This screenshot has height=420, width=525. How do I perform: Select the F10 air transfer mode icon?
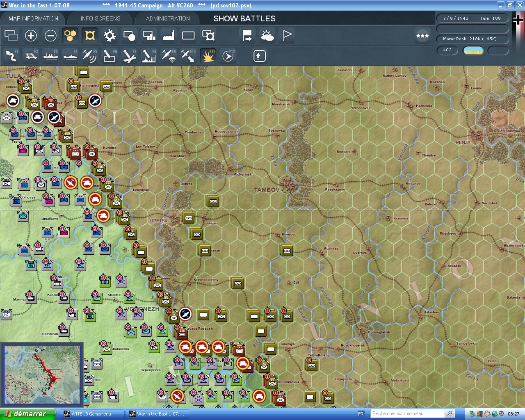pos(188,56)
